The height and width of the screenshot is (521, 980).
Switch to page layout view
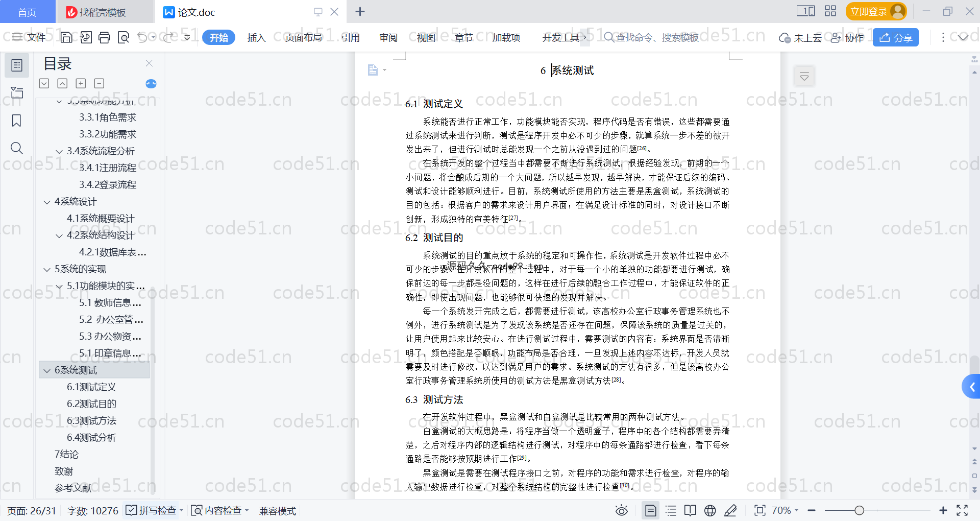[x=650, y=510]
